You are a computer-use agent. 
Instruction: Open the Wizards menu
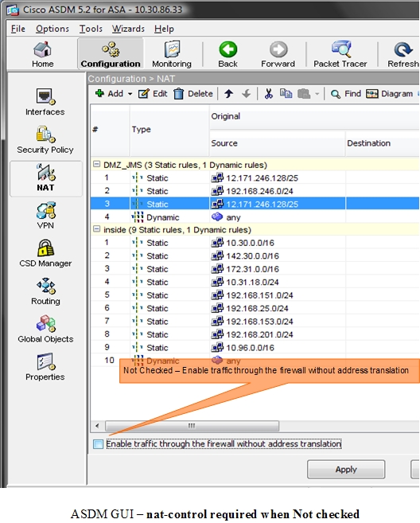coord(128,29)
